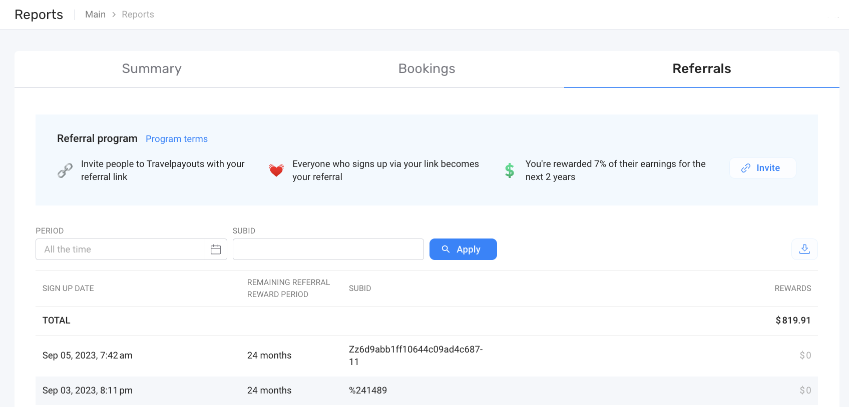Switch to the Bookings tab

(426, 69)
